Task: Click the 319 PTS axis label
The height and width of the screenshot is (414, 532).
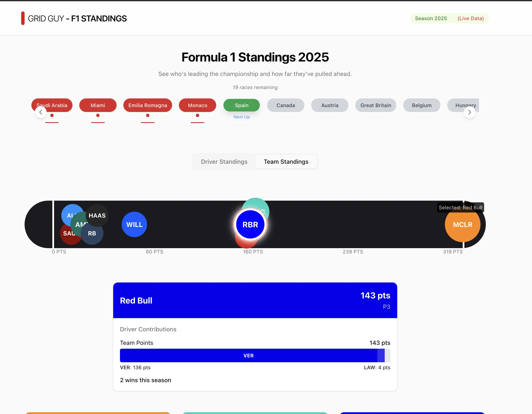Action: tap(453, 252)
